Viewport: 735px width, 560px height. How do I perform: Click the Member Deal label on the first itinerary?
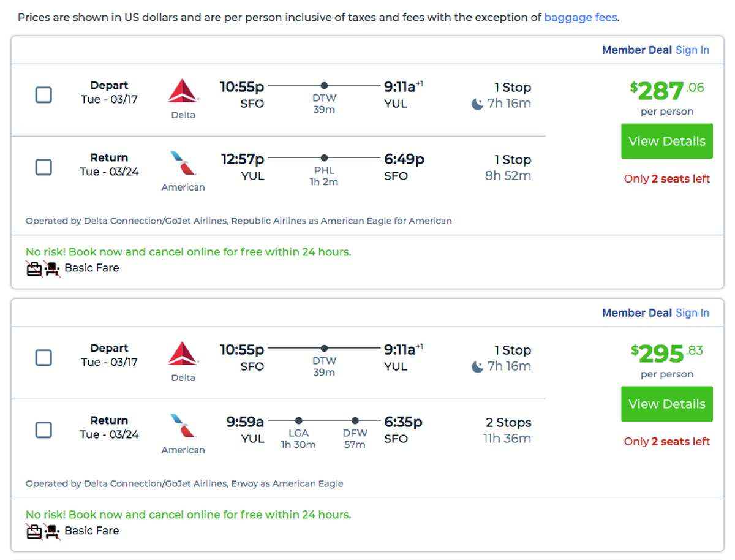pos(638,50)
